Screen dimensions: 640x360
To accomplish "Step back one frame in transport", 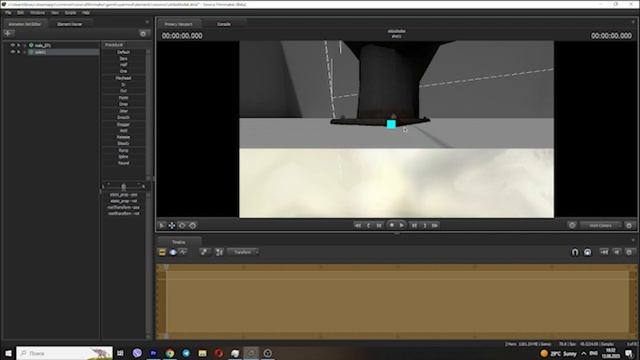I will coord(379,225).
